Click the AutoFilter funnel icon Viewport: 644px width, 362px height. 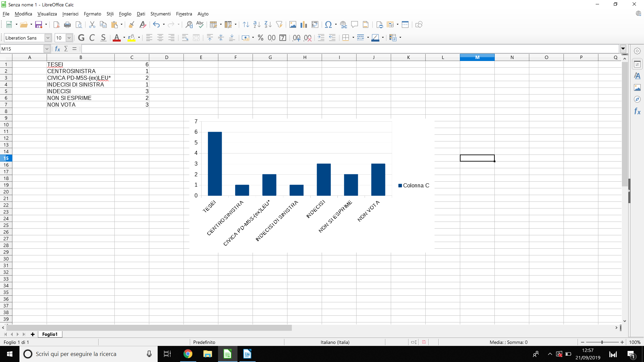pos(279,24)
